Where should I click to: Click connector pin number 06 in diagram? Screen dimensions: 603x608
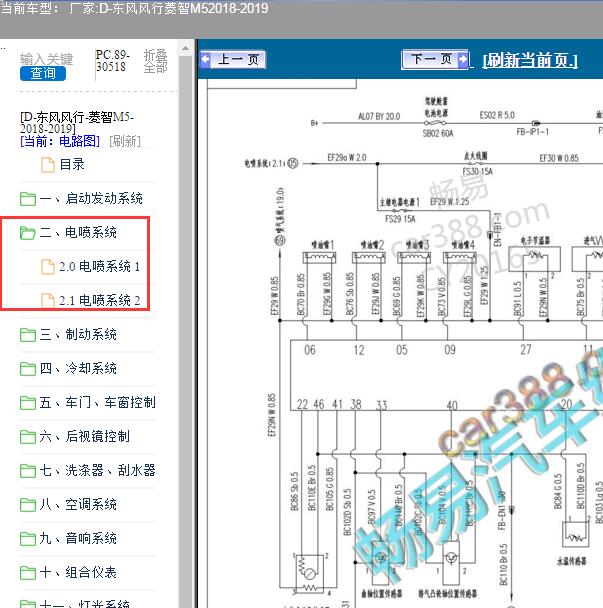pyautogui.click(x=309, y=350)
